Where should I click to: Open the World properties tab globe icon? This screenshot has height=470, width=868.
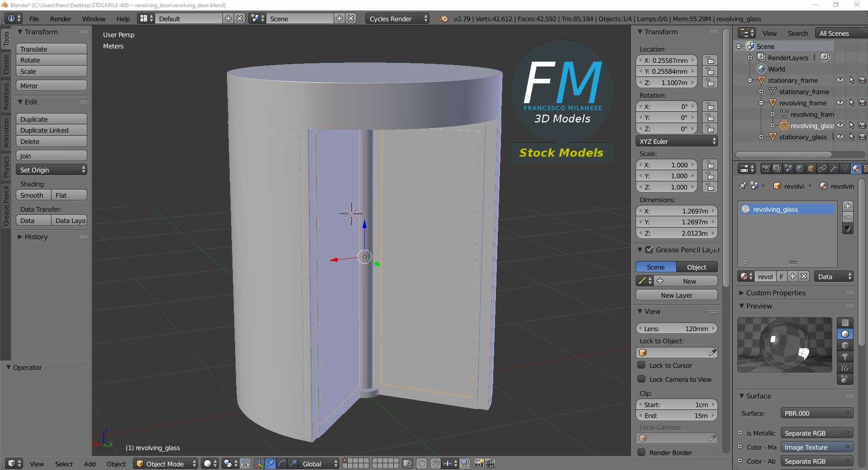pyautogui.click(x=800, y=169)
